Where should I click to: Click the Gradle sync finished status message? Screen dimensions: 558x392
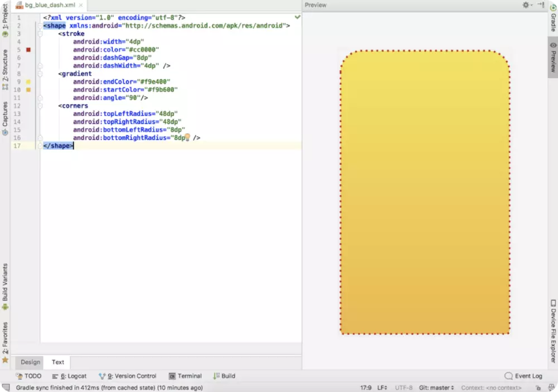(109, 388)
